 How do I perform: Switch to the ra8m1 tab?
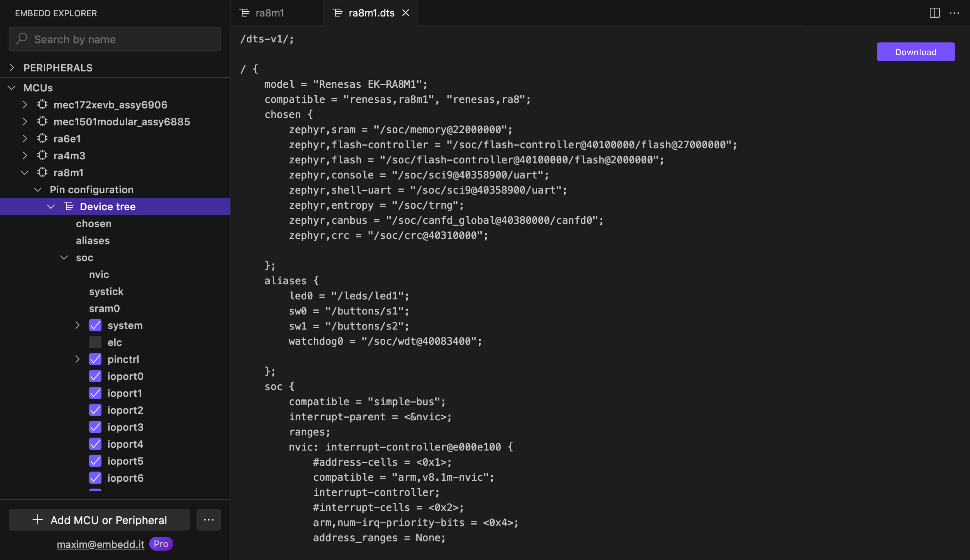[x=269, y=13]
